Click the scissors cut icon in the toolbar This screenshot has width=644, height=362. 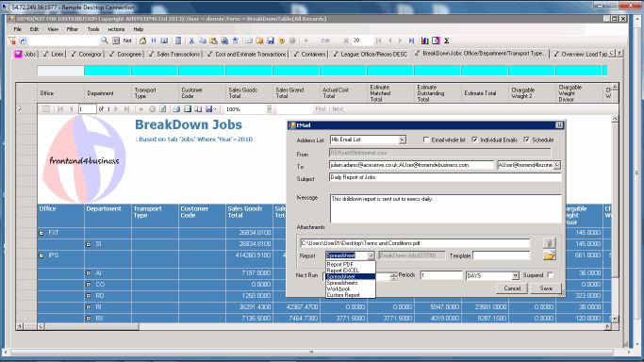[191, 41]
